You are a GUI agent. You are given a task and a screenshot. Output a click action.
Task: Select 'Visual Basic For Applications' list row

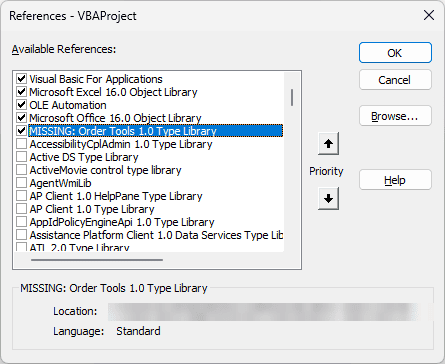[96, 79]
